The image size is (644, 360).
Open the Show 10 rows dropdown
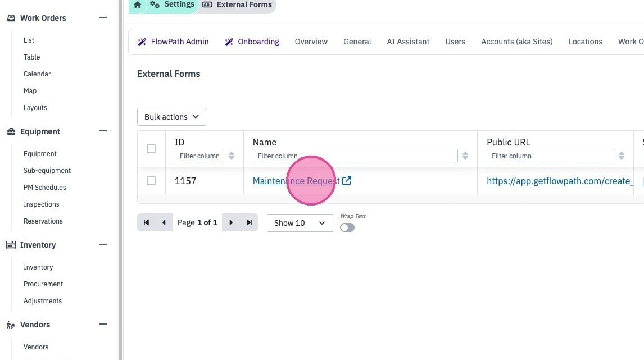click(x=300, y=223)
